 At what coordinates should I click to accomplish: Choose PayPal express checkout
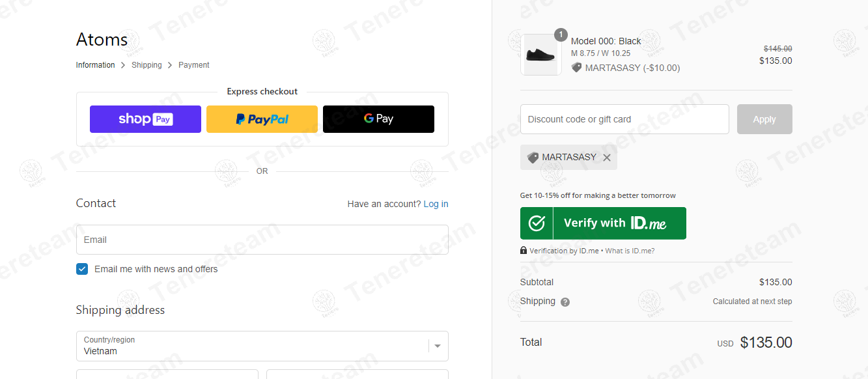(x=262, y=119)
